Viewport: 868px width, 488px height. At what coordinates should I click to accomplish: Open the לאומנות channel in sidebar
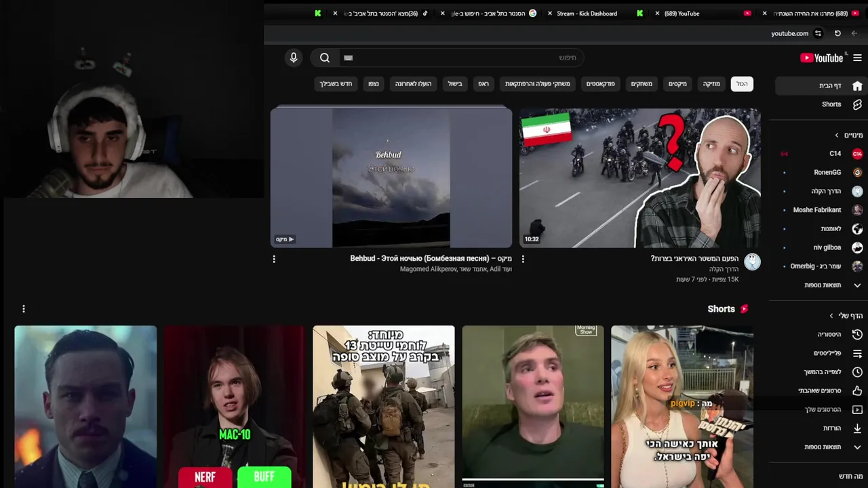pyautogui.click(x=820, y=228)
